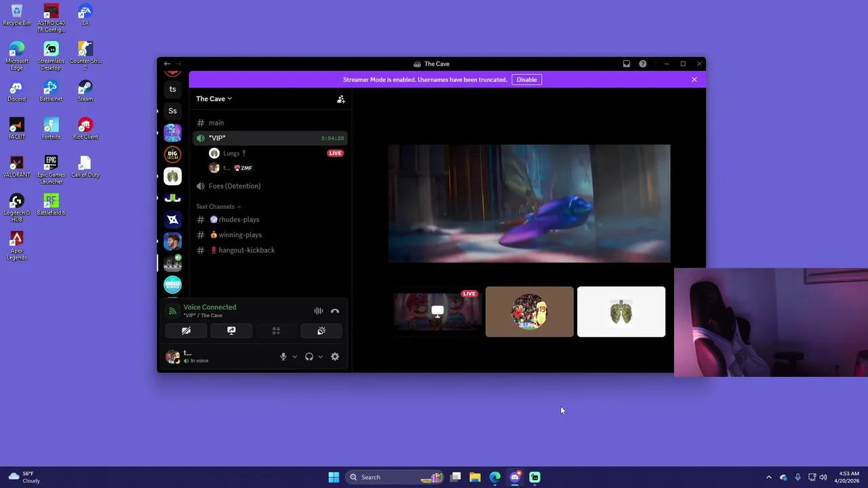868x488 pixels.
Task: Open Microsoft Edge from the taskbar
Action: [x=495, y=477]
